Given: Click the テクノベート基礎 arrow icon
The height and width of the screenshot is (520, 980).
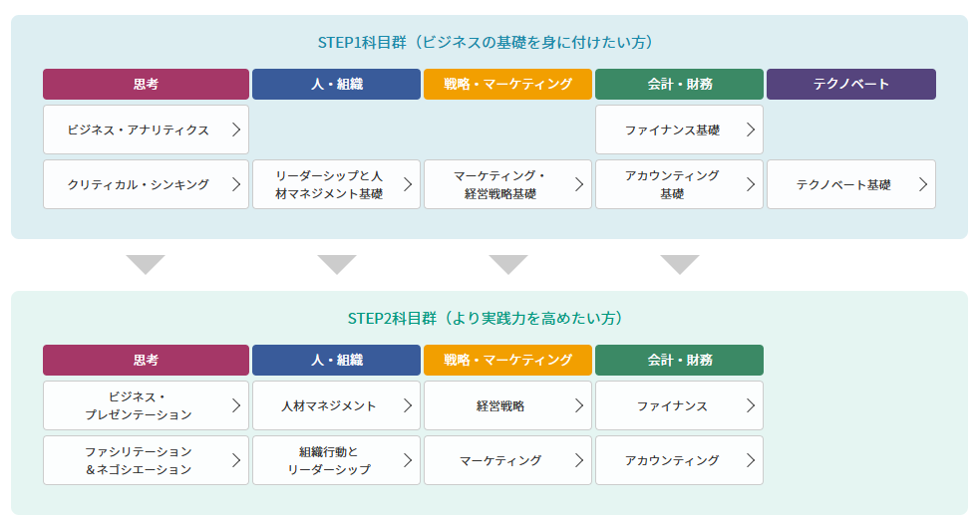Looking at the screenshot, I should click(922, 184).
